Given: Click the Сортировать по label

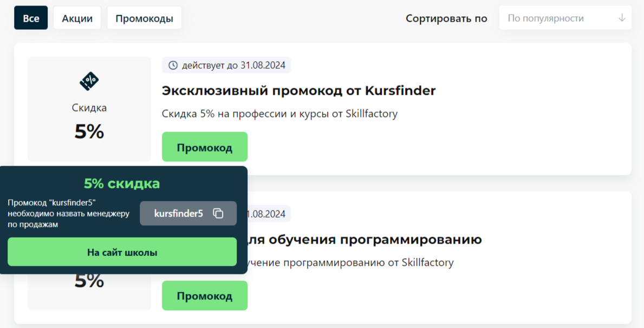Looking at the screenshot, I should (446, 18).
